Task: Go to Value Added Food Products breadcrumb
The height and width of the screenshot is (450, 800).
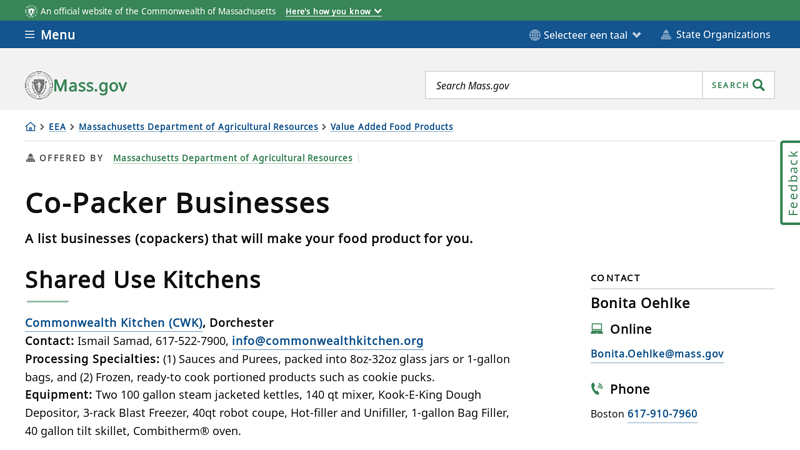Action: pos(391,127)
